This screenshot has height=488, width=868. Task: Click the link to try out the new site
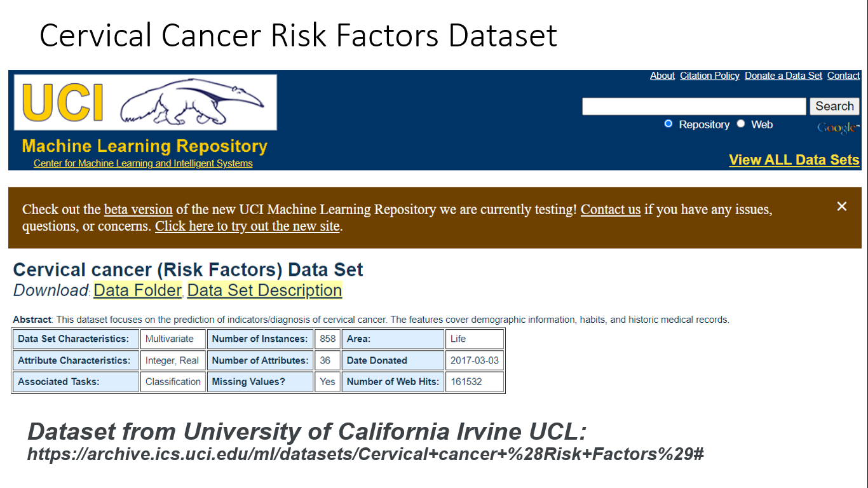pos(247,226)
